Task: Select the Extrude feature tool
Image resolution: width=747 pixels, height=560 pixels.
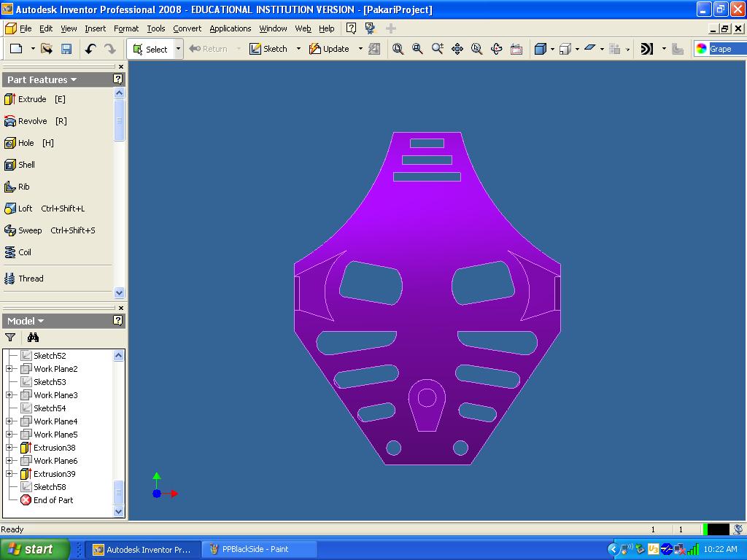Action: (33, 99)
